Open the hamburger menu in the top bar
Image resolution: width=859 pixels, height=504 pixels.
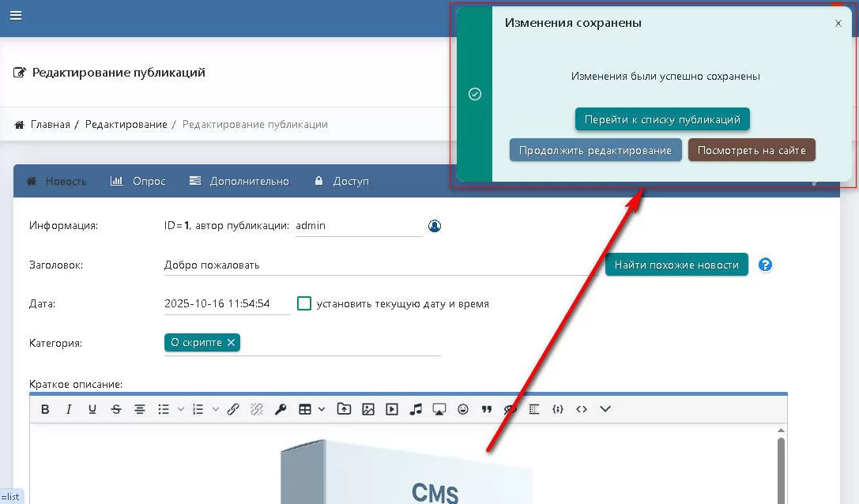click(16, 16)
